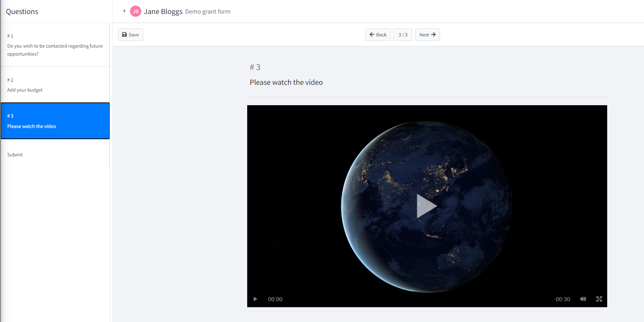Click the # 3 question number heading
This screenshot has height=322, width=644.
[x=255, y=67]
